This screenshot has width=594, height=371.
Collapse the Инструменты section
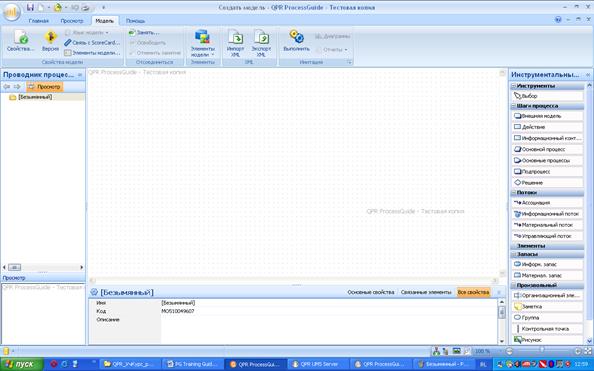pos(514,86)
